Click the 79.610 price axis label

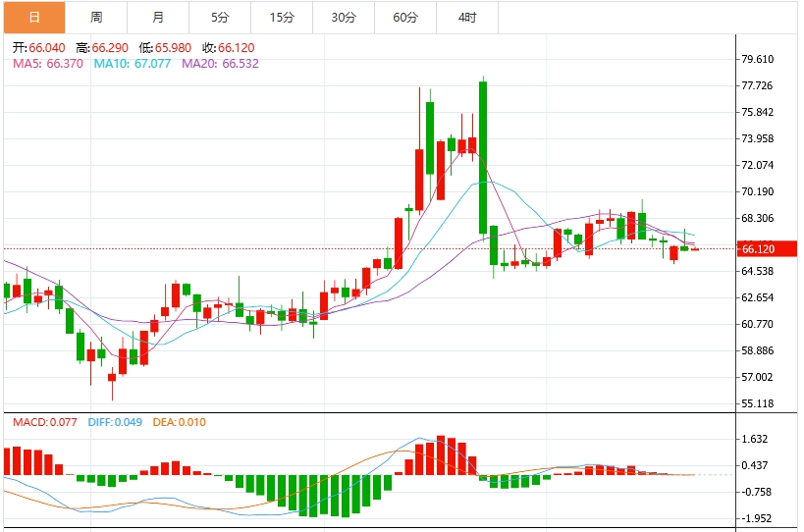click(x=758, y=59)
